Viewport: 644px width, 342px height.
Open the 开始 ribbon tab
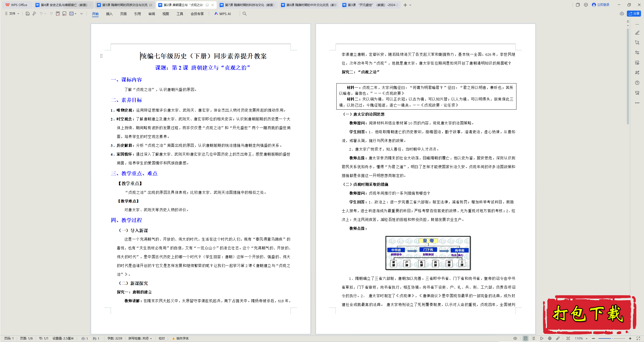[95, 14]
